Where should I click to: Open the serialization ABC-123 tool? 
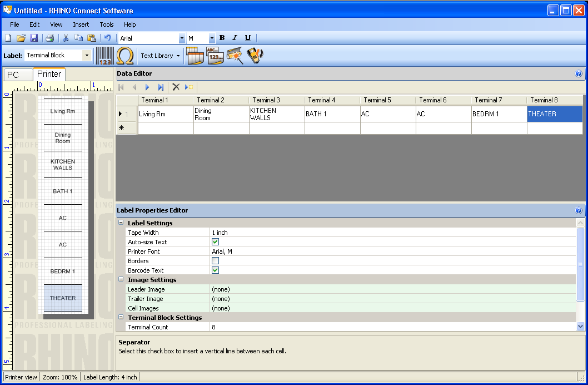click(216, 55)
